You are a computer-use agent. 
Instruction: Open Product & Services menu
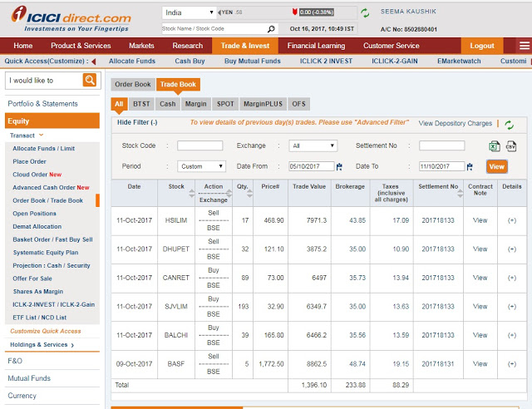[81, 46]
